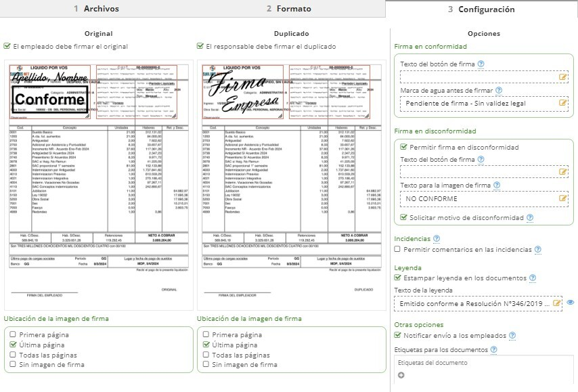Click the 'Firma en conformidad' section heading
The width and height of the screenshot is (578, 392).
pyautogui.click(x=430, y=47)
